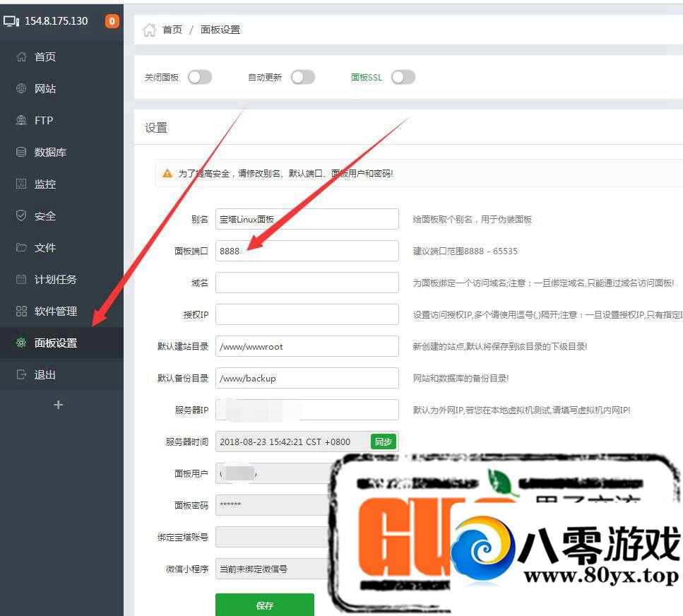Image resolution: width=683 pixels, height=616 pixels.
Task: Click the 面板设置 breadcrumb text
Action: click(220, 30)
